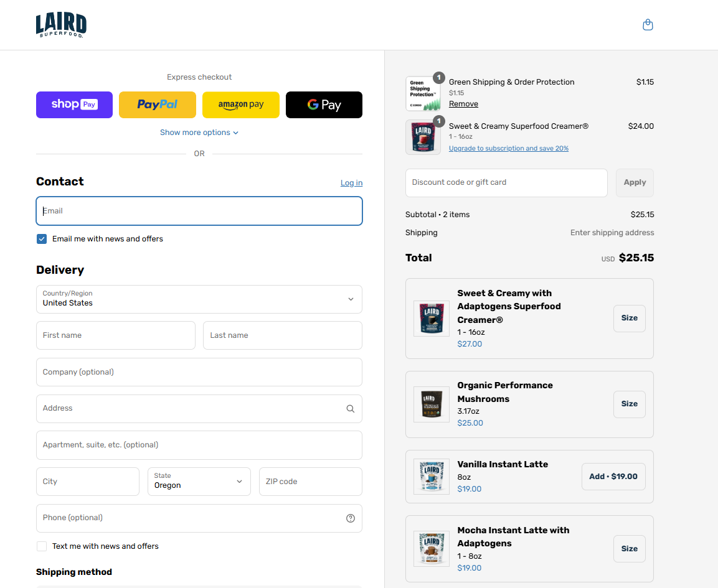Image resolution: width=718 pixels, height=588 pixels.
Task: Click the City field
Action: pos(87,482)
